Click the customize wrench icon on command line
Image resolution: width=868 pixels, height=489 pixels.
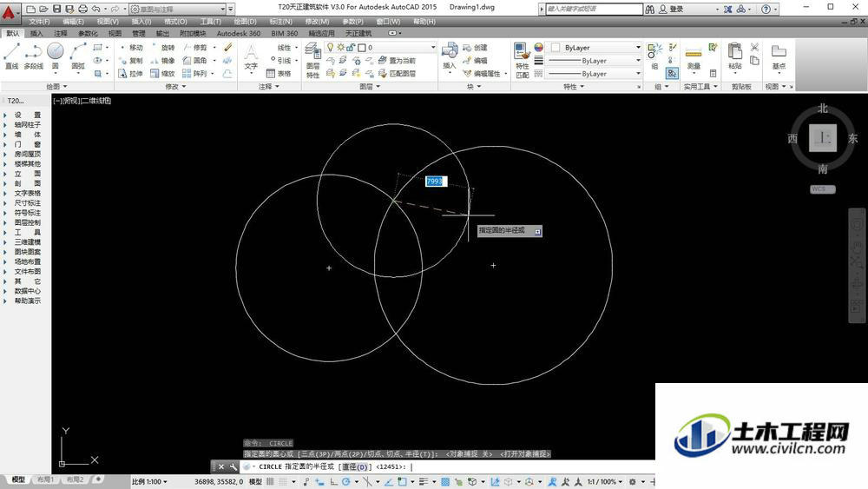[233, 466]
